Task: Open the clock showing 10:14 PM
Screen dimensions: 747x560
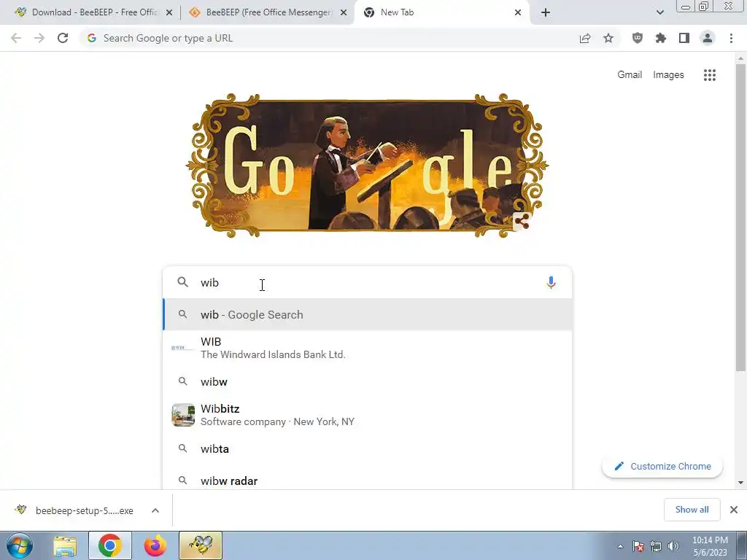Action: click(710, 546)
